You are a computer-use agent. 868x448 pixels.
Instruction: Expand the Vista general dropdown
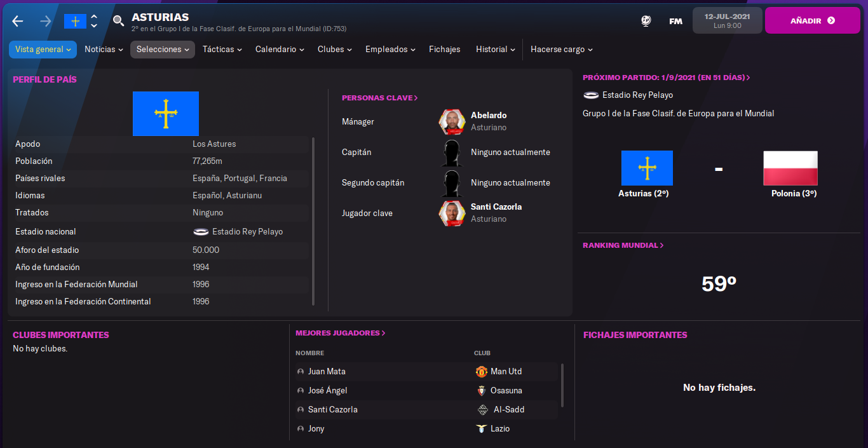[43, 50]
